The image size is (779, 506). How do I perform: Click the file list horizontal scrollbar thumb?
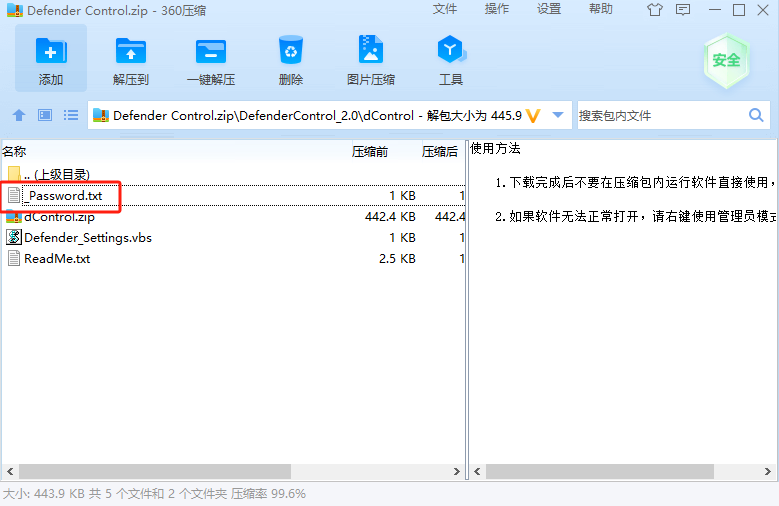[x=155, y=471]
